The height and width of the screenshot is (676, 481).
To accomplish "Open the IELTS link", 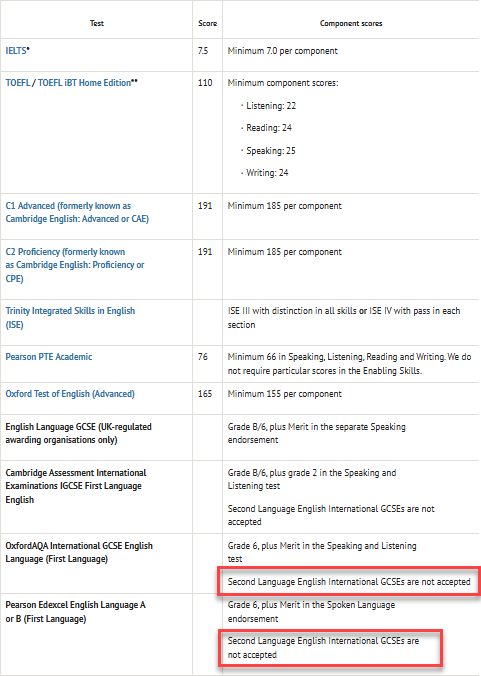I will pyautogui.click(x=16, y=51).
